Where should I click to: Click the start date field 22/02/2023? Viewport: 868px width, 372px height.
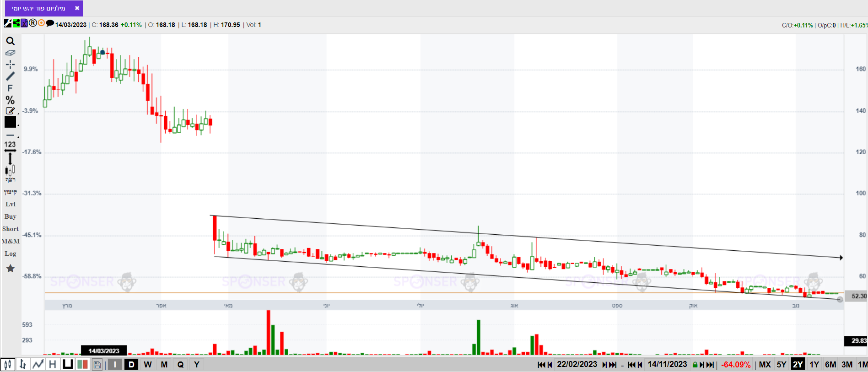coord(577,364)
